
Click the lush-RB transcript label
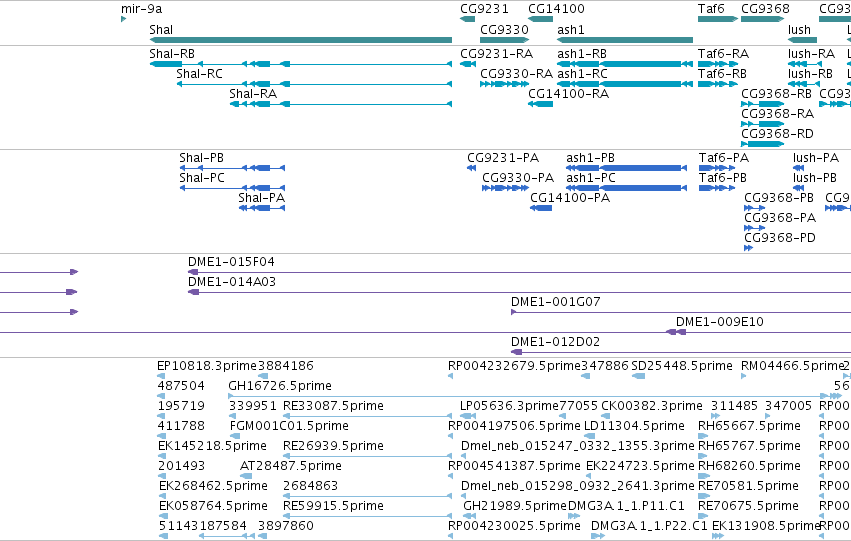810,74
